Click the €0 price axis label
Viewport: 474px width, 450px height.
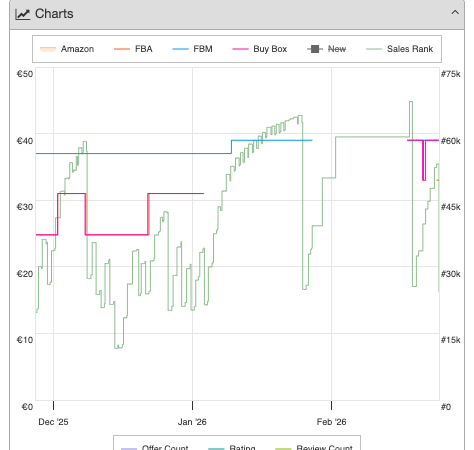click(27, 407)
